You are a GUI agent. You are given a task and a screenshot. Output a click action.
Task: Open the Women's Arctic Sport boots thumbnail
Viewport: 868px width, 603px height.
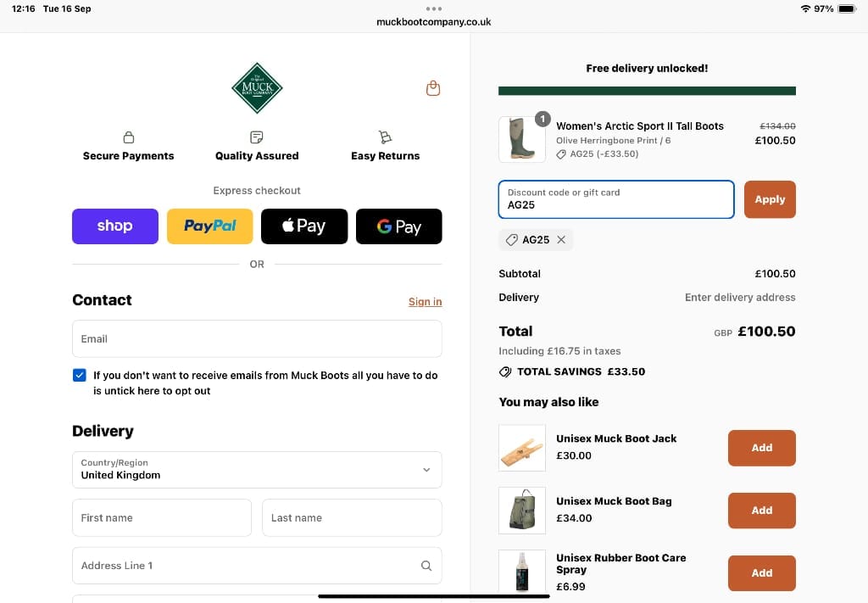tap(522, 140)
